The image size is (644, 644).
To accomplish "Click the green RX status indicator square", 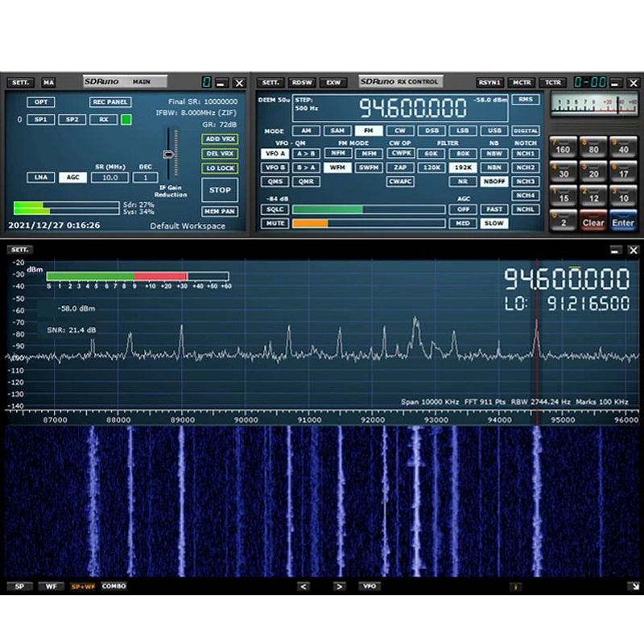I will pyautogui.click(x=126, y=120).
